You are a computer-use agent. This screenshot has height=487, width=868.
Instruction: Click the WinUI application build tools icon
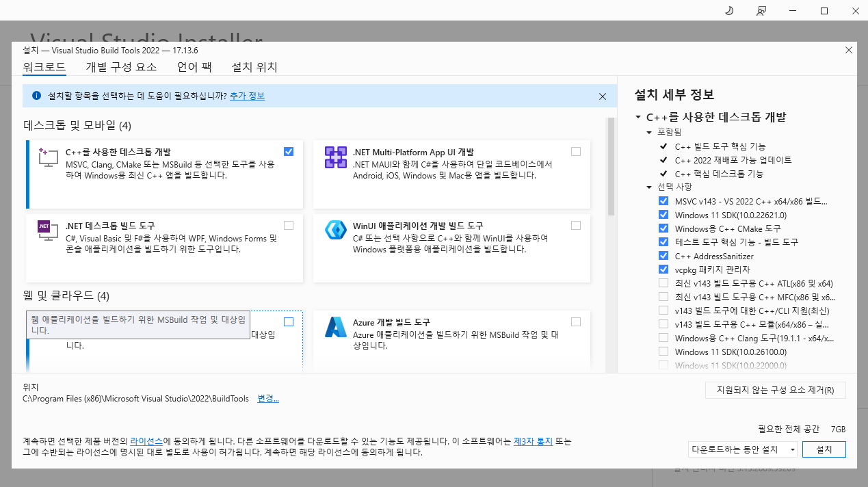click(336, 231)
